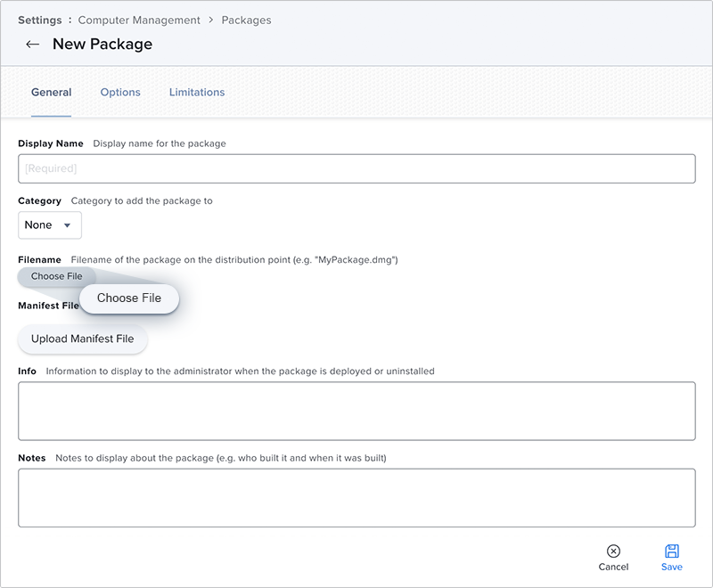The height and width of the screenshot is (588, 713).
Task: Click the 'Category to add the package to' hint
Action: [x=142, y=200]
